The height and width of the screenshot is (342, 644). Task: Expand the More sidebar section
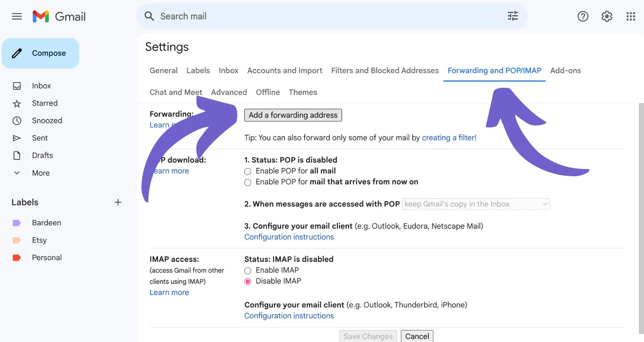pyautogui.click(x=17, y=173)
